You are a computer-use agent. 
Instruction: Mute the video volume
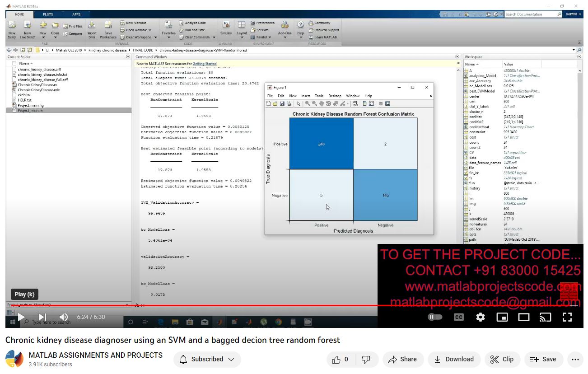pos(64,317)
